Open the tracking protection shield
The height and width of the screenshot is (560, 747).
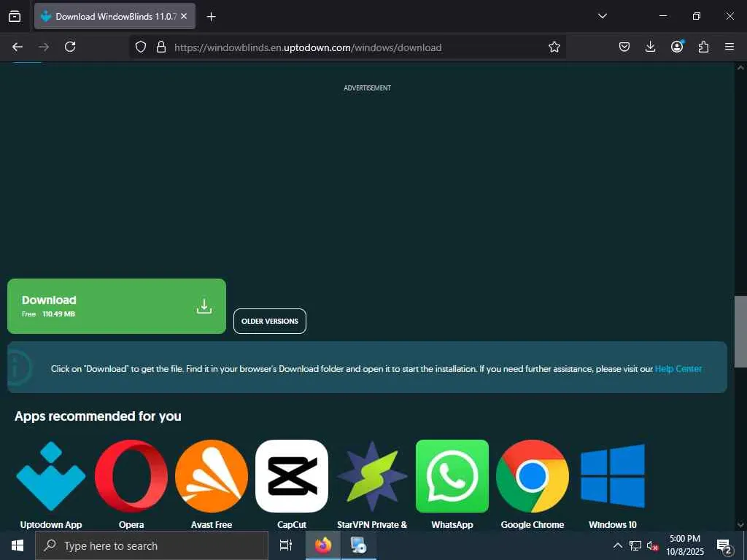coord(141,47)
